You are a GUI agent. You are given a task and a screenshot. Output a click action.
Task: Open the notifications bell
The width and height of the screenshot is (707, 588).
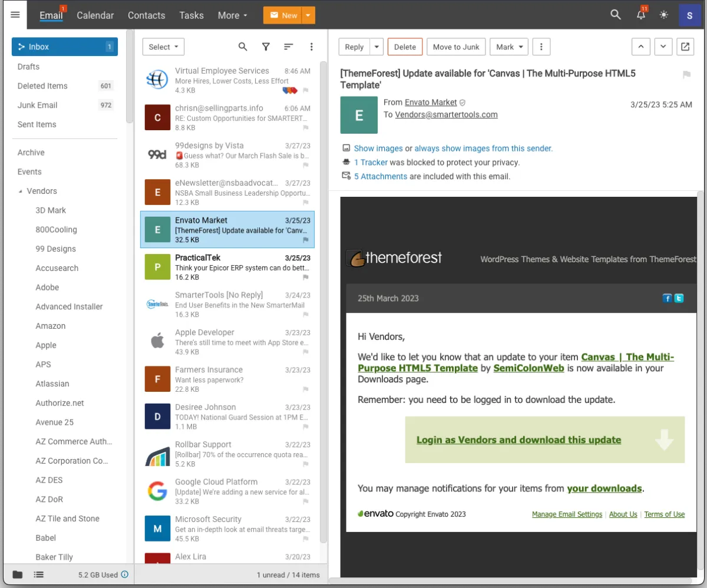pos(641,15)
